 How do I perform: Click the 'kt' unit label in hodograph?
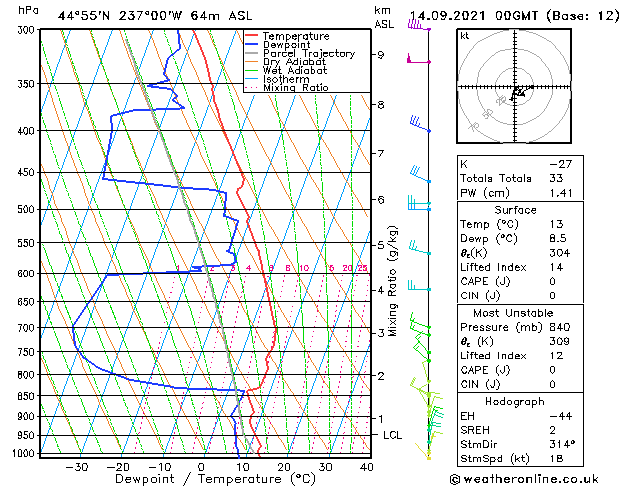(x=465, y=36)
